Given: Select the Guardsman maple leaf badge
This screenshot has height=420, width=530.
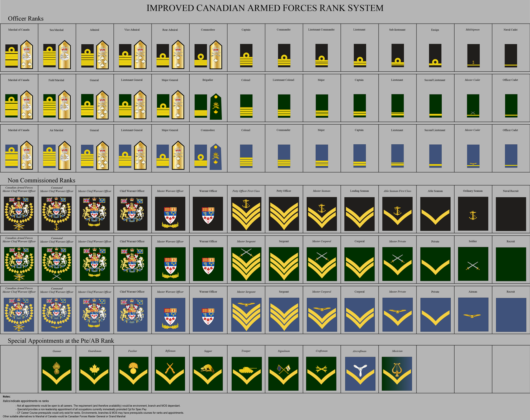Looking at the screenshot, I should [94, 374].
